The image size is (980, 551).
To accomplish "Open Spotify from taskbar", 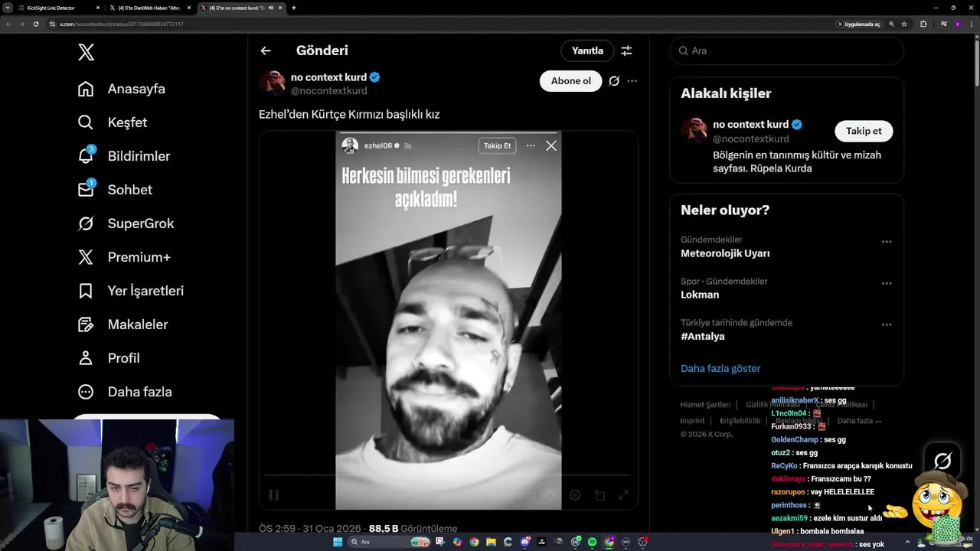I will click(x=593, y=542).
